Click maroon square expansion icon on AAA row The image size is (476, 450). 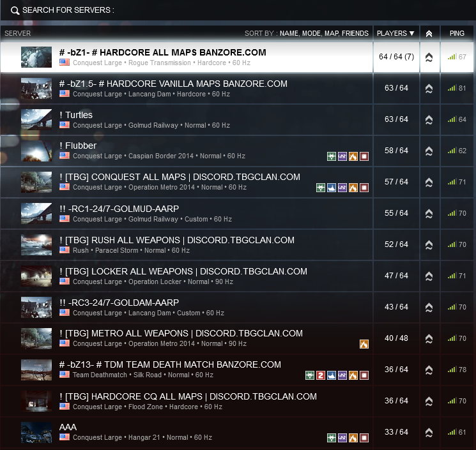click(x=364, y=438)
